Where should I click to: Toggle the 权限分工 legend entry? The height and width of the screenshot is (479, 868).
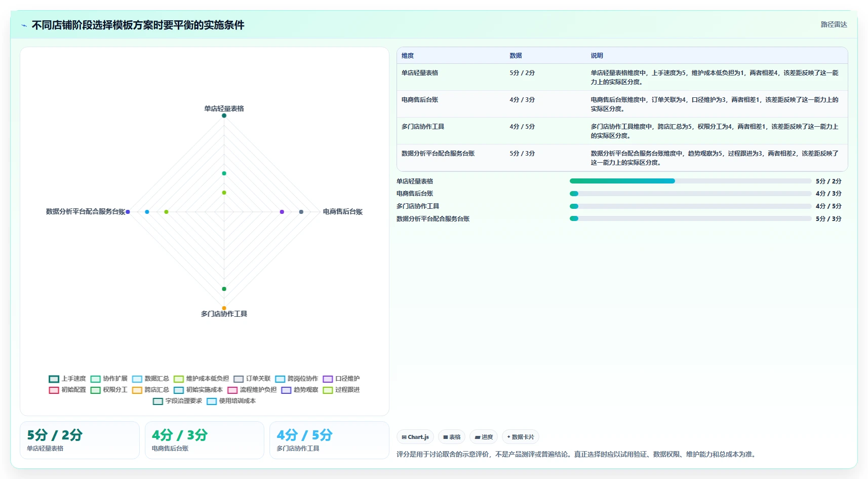[x=109, y=390]
